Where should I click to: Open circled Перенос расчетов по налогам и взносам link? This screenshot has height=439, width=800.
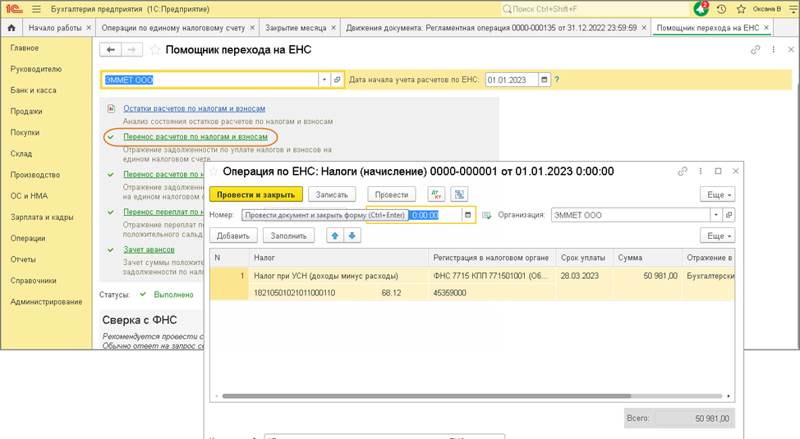pos(195,137)
